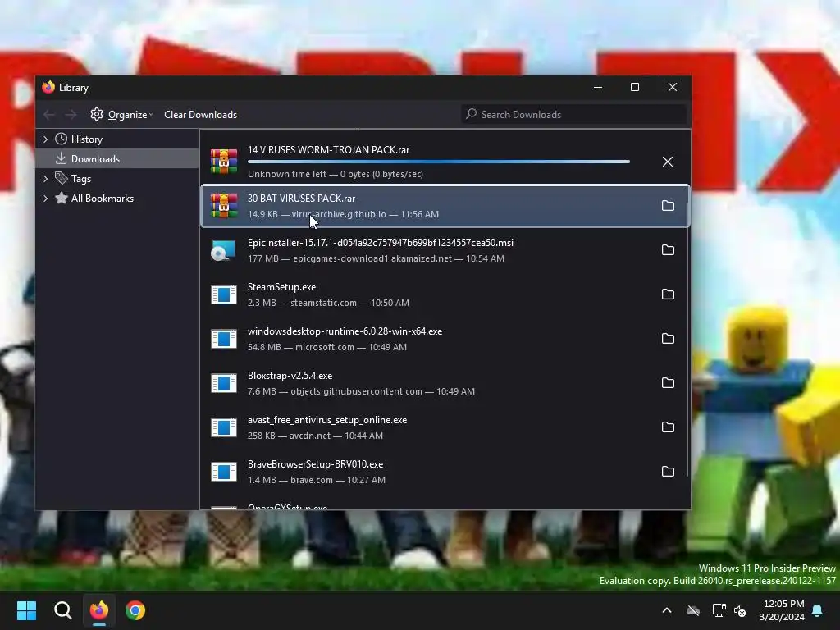Select avast_free_antivirus_setup_online.exe file name
This screenshot has height=630, width=840.
[327, 420]
